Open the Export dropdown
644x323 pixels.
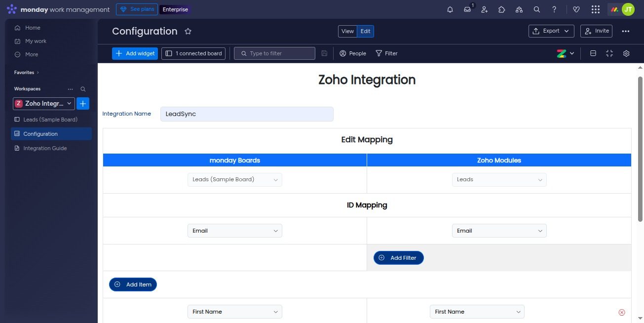[x=551, y=31]
